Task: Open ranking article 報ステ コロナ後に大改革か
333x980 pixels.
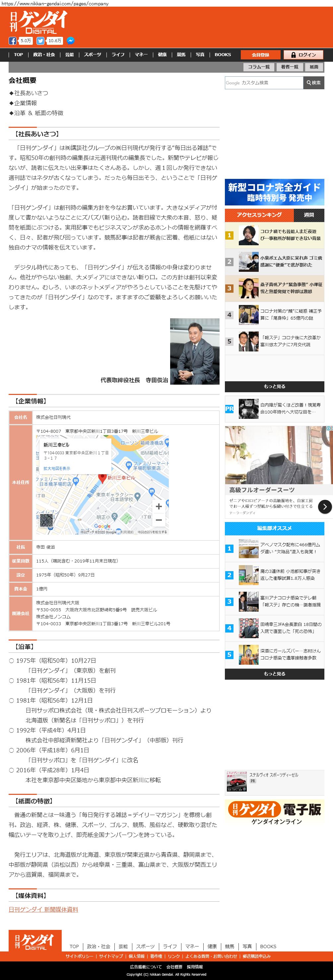Action: coord(274,341)
